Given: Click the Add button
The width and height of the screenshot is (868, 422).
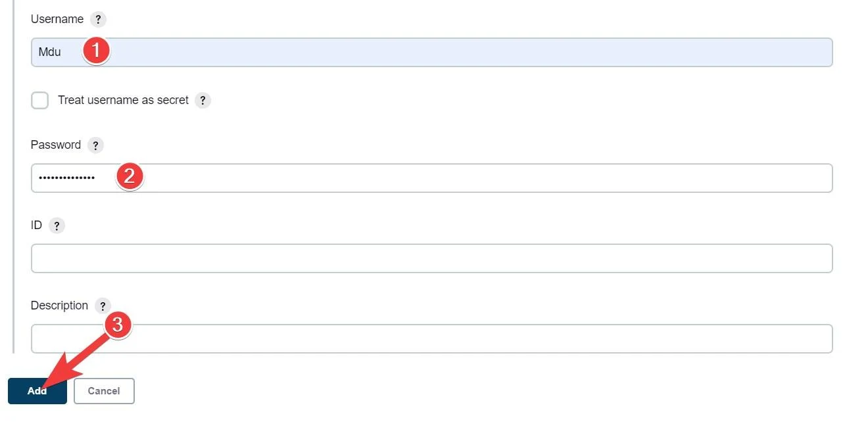Looking at the screenshot, I should pyautogui.click(x=37, y=390).
